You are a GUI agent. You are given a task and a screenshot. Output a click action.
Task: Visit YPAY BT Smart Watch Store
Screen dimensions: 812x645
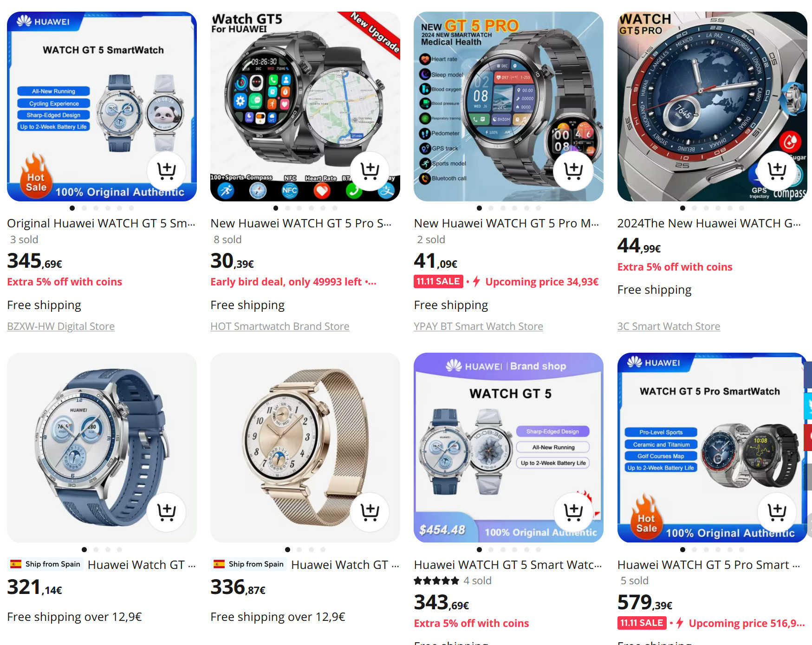478,326
